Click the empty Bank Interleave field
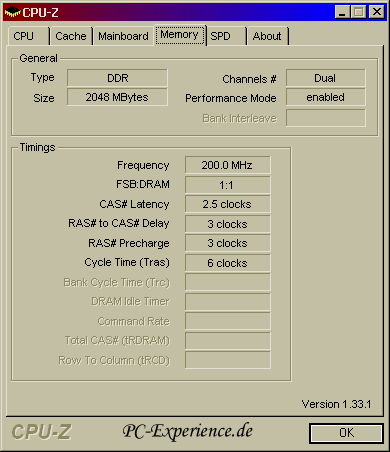390x452 pixels. point(326,118)
